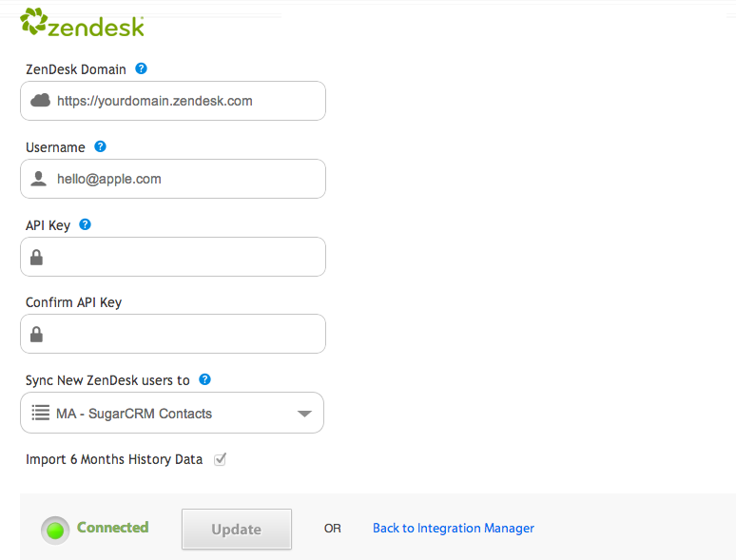Open the SugarCRM Contacts list selector
This screenshot has width=736, height=560.
click(x=172, y=413)
